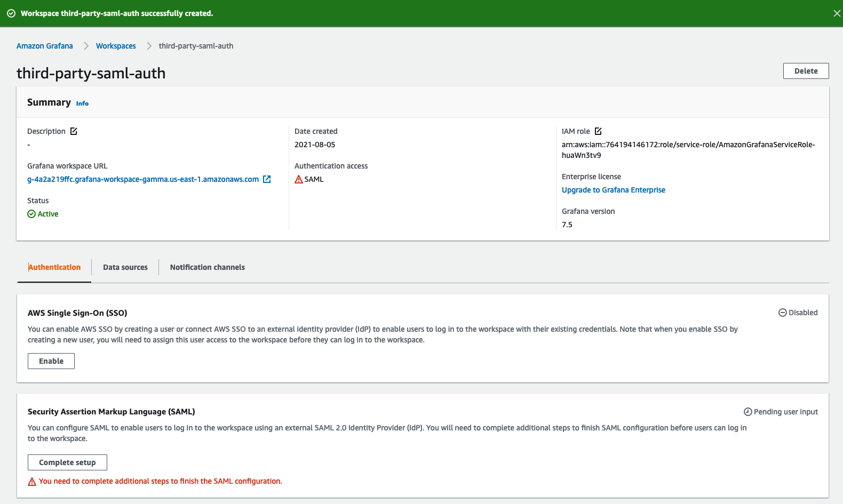This screenshot has width=843, height=504.
Task: Select the Authentication tab
Action: point(54,267)
